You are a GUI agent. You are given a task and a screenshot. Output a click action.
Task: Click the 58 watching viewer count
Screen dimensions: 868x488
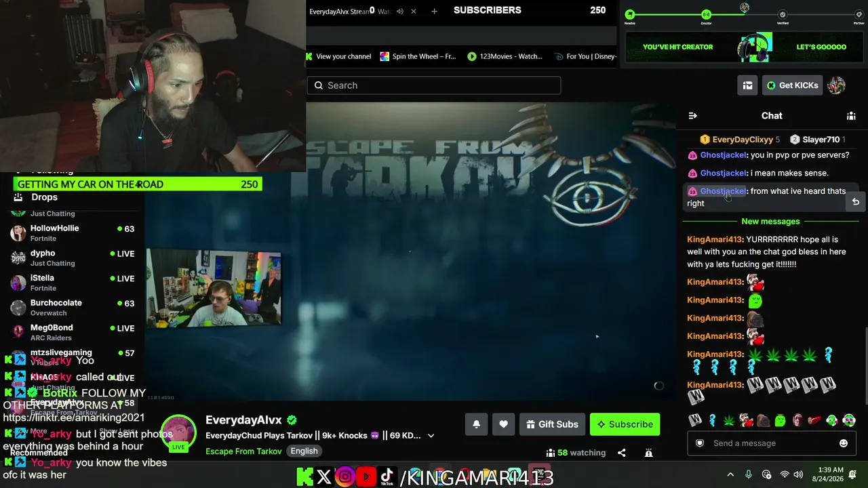click(x=576, y=453)
